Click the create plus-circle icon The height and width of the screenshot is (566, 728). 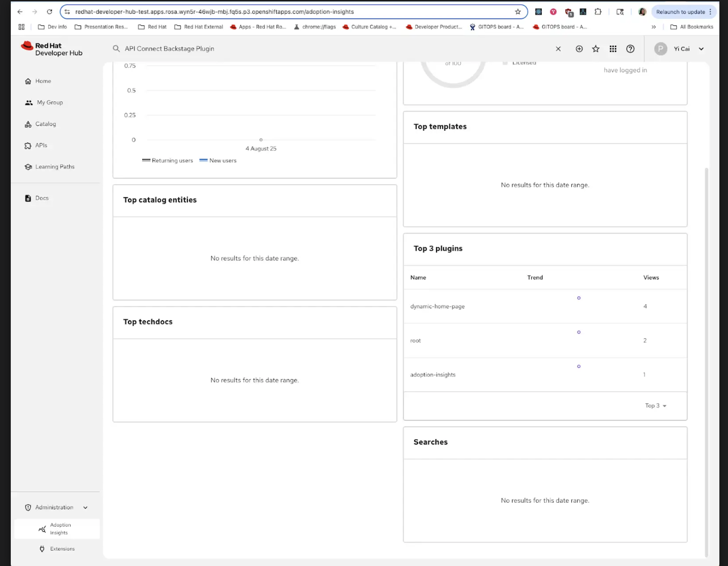579,49
